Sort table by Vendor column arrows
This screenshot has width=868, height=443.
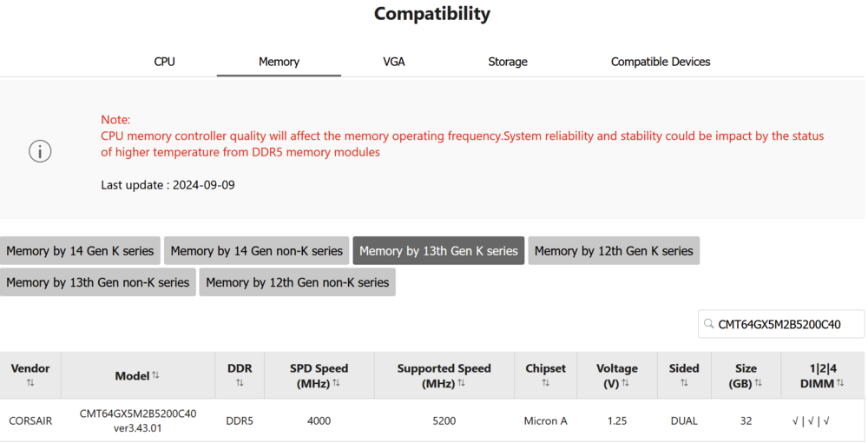point(30,383)
